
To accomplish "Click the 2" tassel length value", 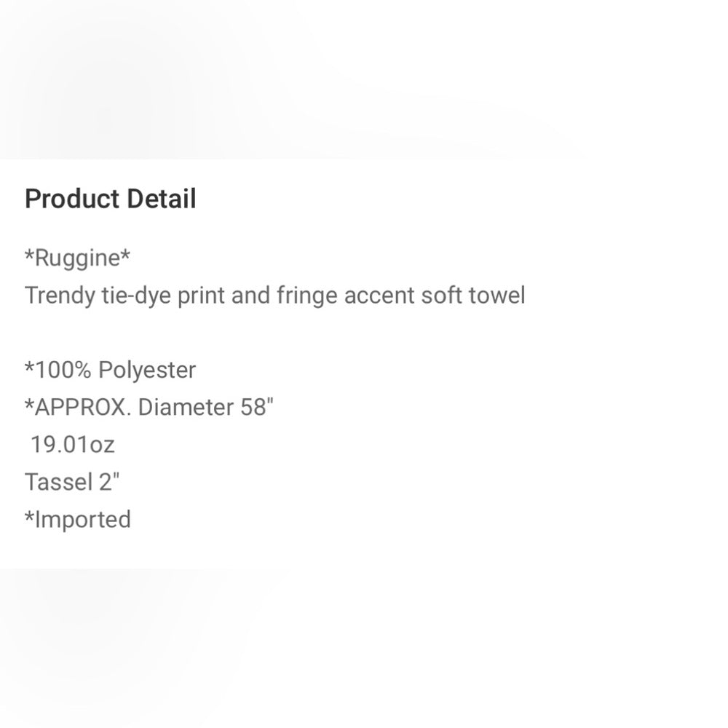I will (107, 482).
